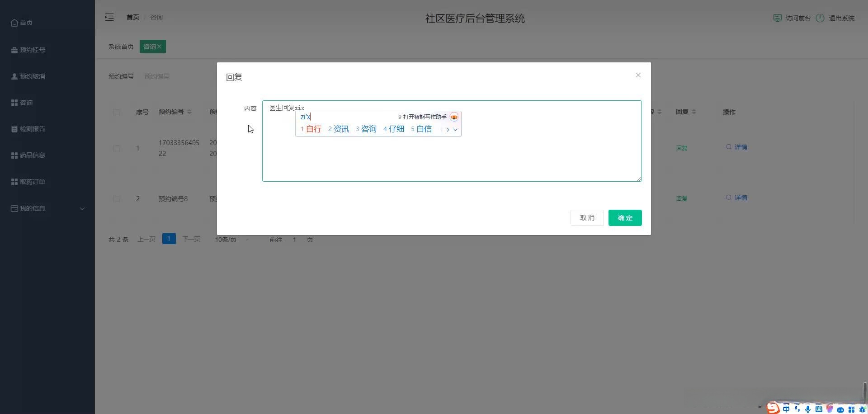Check the checkbox for row 1
The height and width of the screenshot is (414, 868).
point(117,148)
